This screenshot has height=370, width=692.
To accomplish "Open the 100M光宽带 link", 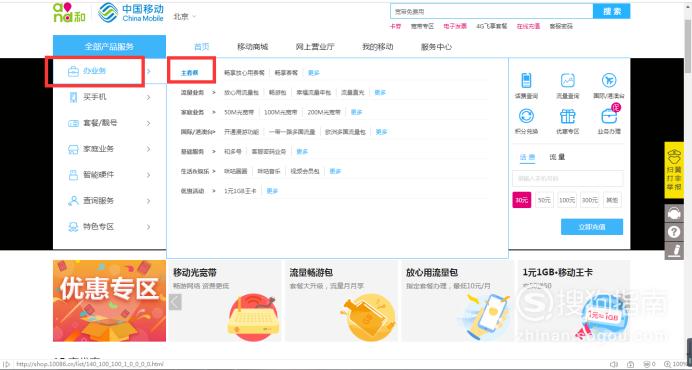I will 281,113.
